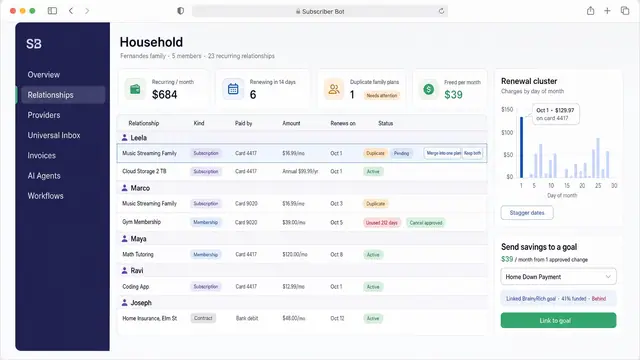
Task: Click the Oct 12 renewal date
Action: (337, 318)
